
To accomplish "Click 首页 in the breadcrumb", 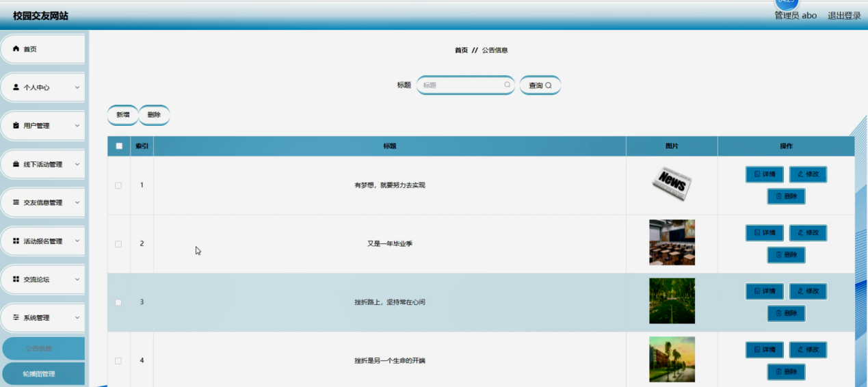I will pos(462,50).
